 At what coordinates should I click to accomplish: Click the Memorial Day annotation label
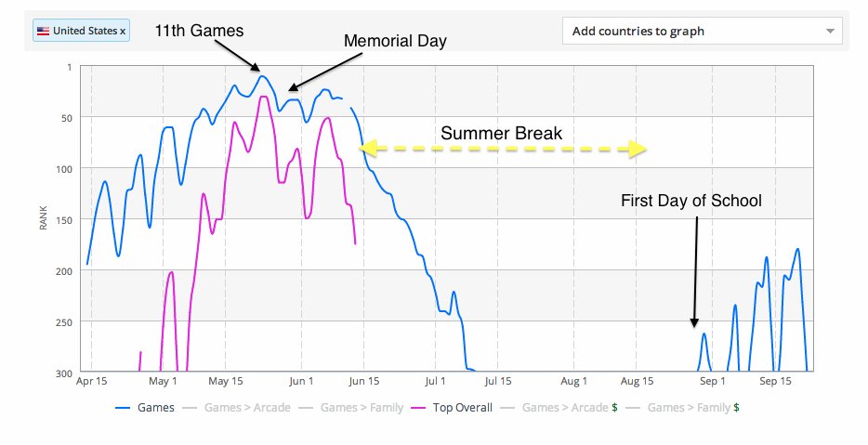[x=395, y=40]
